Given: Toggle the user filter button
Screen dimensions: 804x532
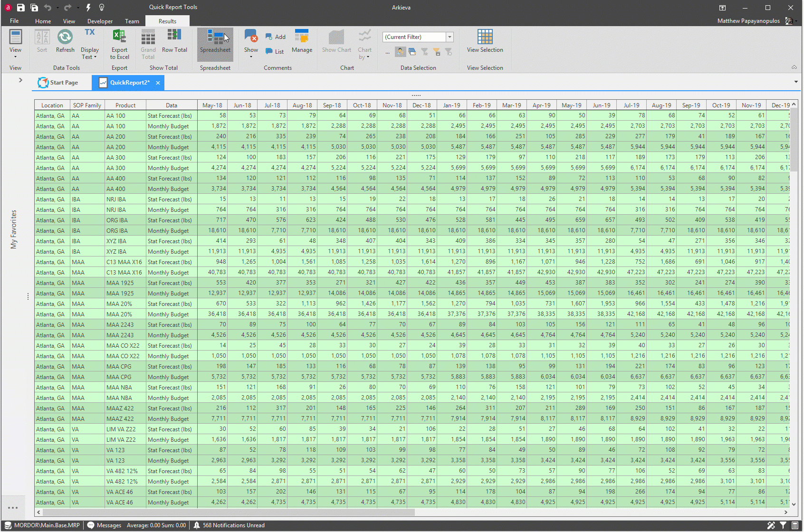Looking at the screenshot, I should pyautogui.click(x=401, y=52).
